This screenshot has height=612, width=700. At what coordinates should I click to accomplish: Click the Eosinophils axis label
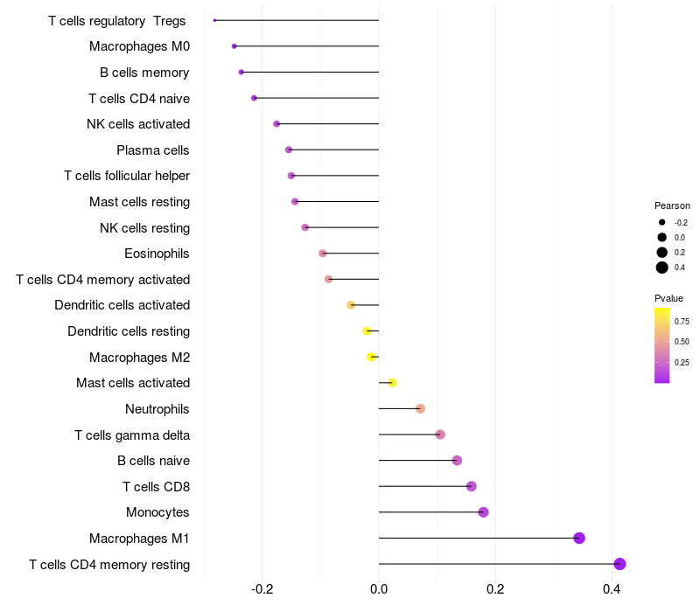pos(157,254)
